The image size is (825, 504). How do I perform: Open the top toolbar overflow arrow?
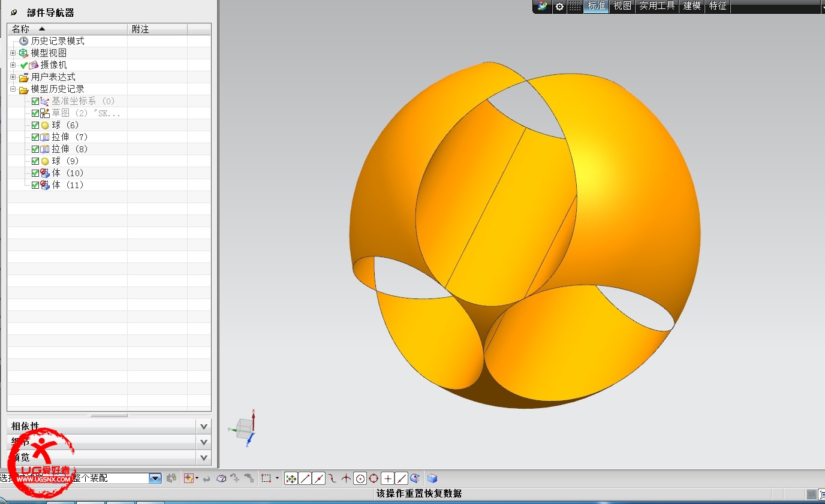coord(823,6)
